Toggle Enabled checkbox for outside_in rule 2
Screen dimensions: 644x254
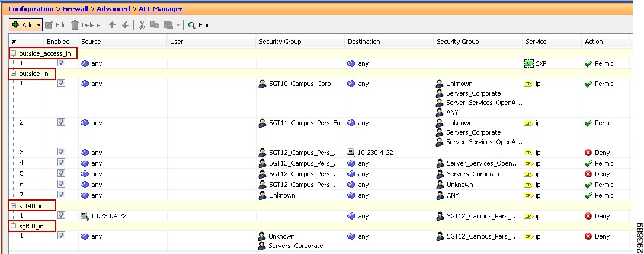61,122
